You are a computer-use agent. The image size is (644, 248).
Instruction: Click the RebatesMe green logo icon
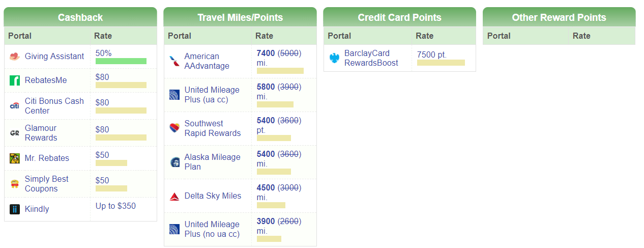(x=15, y=80)
